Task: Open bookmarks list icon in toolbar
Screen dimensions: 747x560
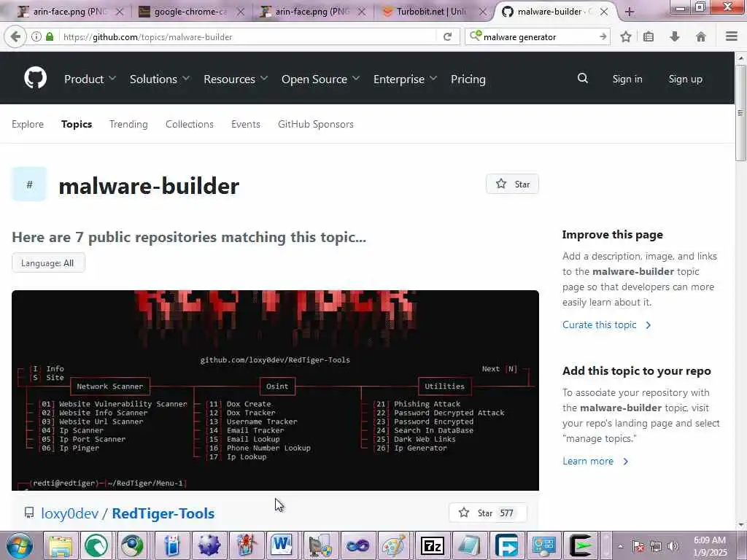Action: [649, 36]
